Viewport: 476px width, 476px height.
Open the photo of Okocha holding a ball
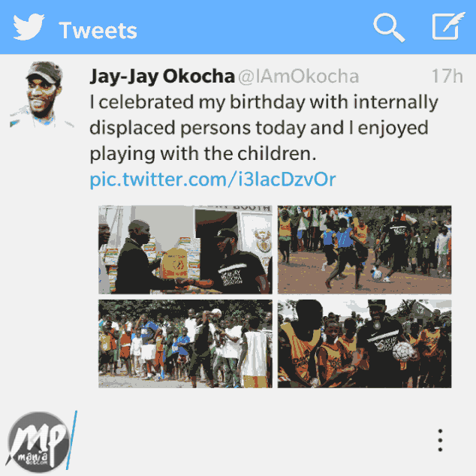click(x=364, y=344)
